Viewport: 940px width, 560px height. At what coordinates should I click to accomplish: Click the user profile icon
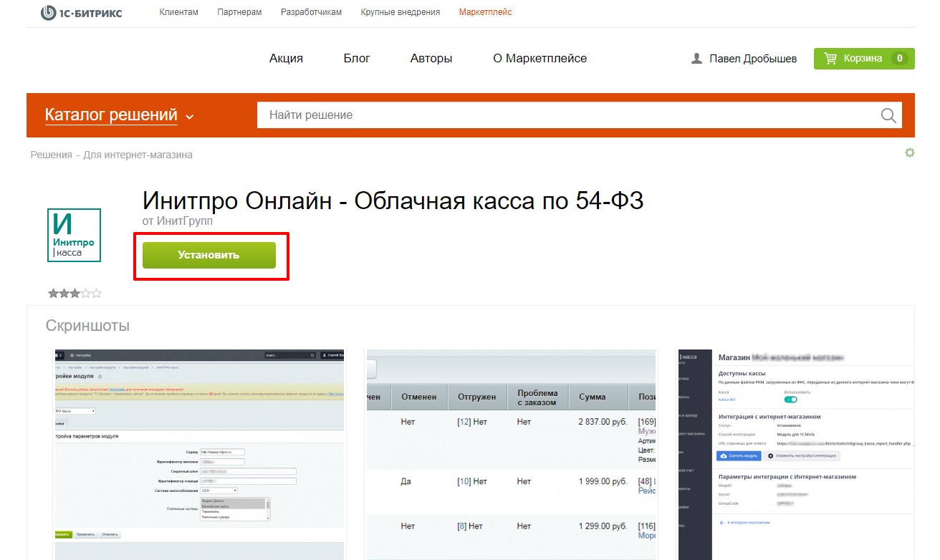pyautogui.click(x=696, y=59)
